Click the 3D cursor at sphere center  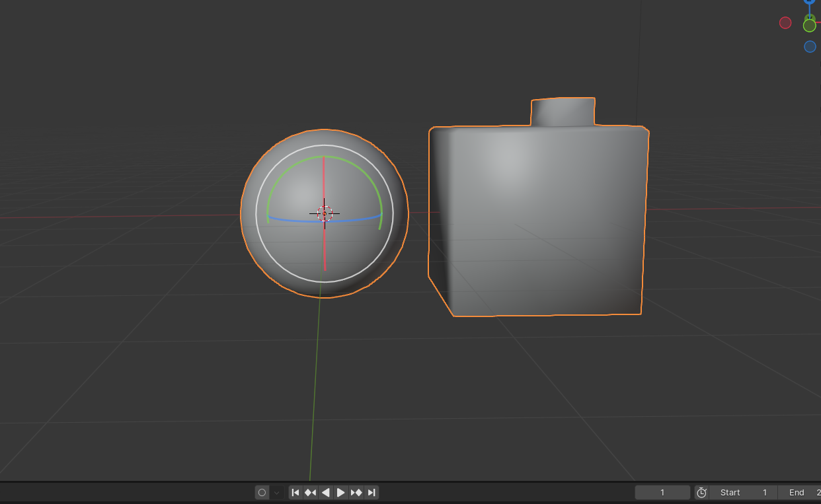click(x=325, y=213)
